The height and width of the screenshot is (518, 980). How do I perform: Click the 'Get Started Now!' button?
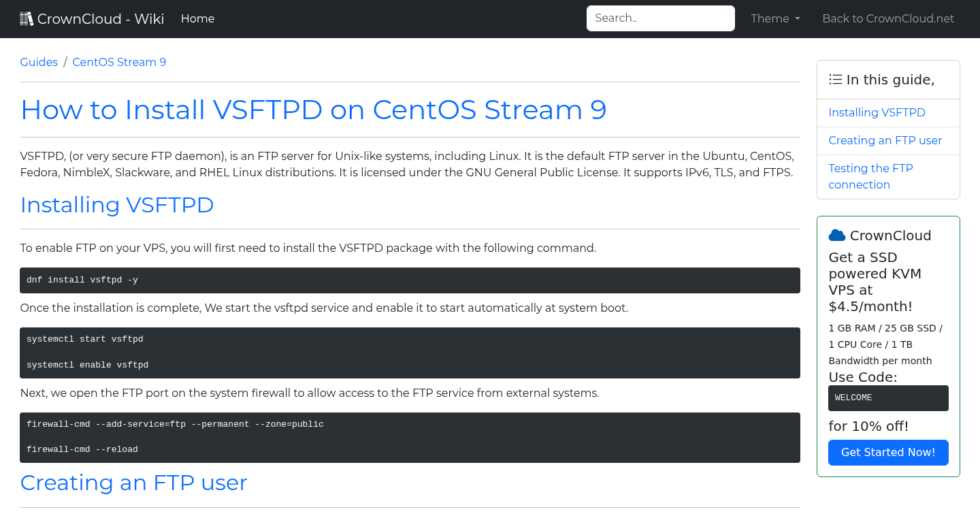[x=888, y=452]
